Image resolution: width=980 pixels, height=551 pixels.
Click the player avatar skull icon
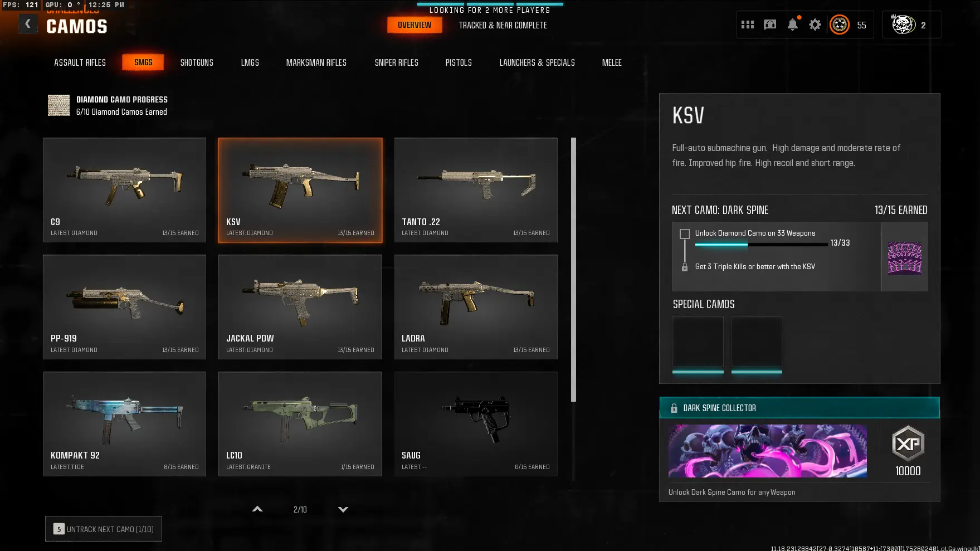click(x=903, y=25)
